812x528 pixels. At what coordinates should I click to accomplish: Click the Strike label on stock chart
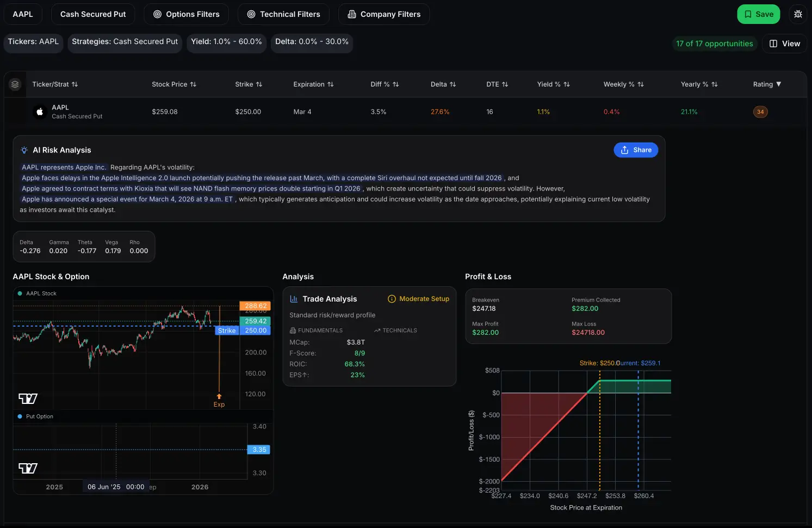pyautogui.click(x=227, y=330)
